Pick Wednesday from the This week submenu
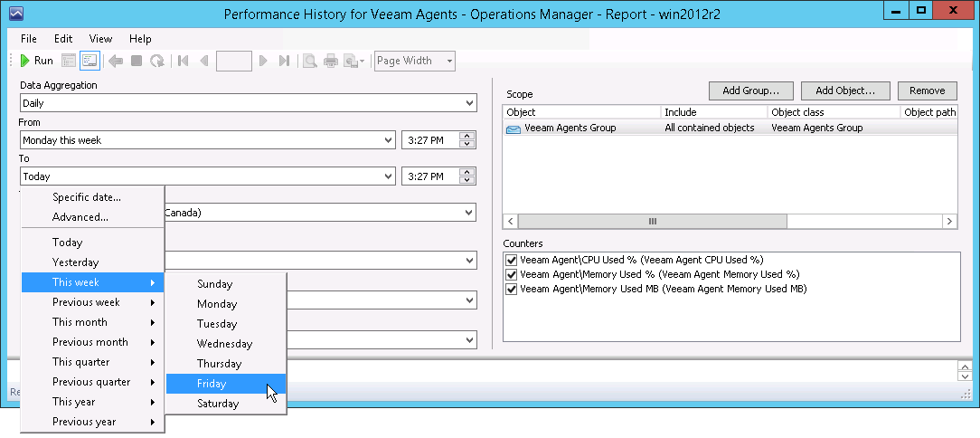Viewport: 980px width, 438px height. [x=226, y=344]
